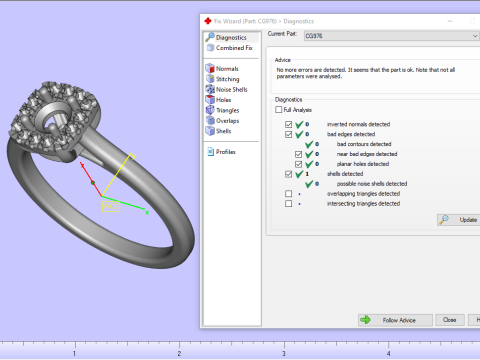Click the Shells icon
This screenshot has width=480, height=360.
click(210, 131)
